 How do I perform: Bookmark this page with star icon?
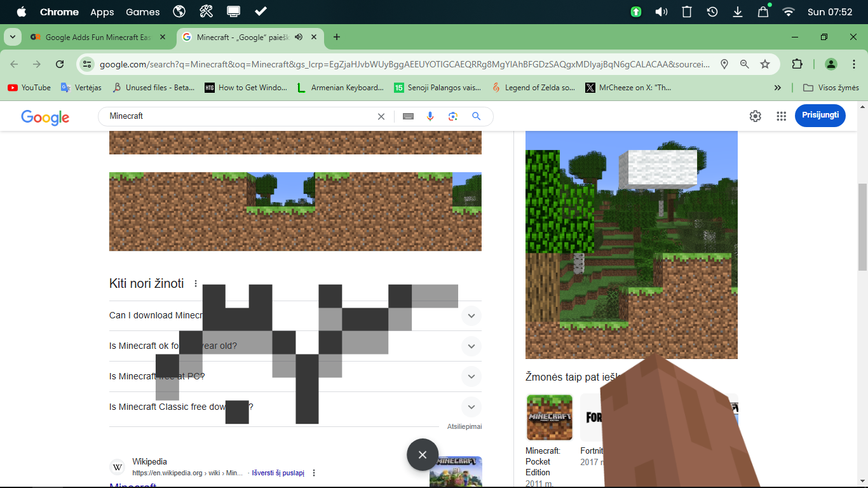pos(765,64)
